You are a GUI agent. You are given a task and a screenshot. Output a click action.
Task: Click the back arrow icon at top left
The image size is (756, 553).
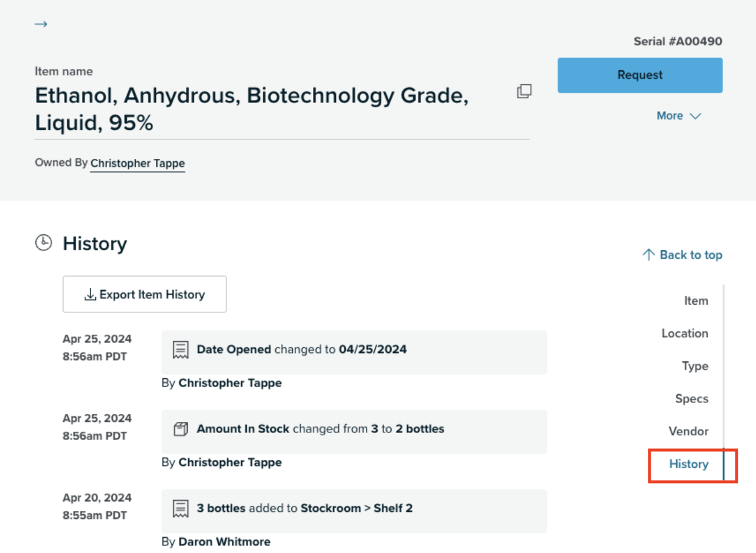(41, 24)
